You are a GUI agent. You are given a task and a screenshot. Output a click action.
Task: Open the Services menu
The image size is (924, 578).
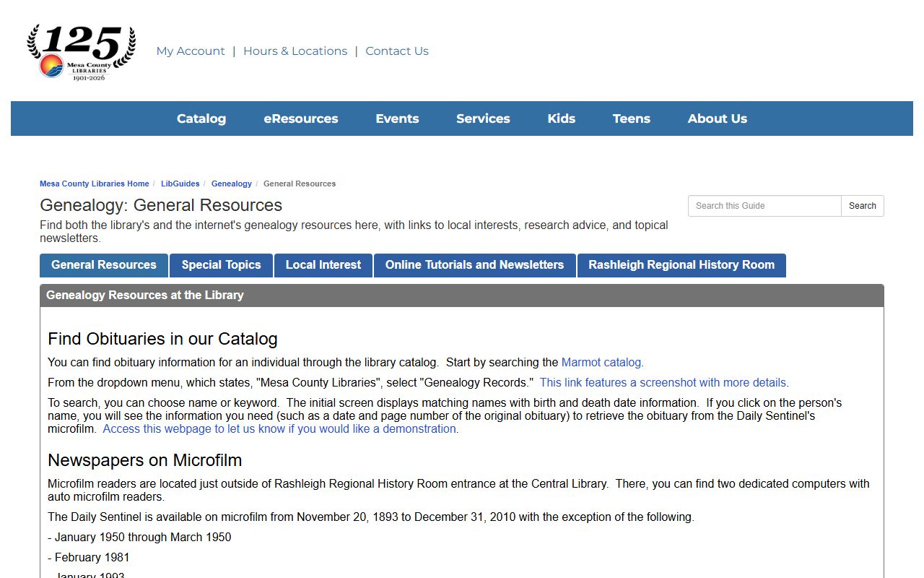pos(483,118)
